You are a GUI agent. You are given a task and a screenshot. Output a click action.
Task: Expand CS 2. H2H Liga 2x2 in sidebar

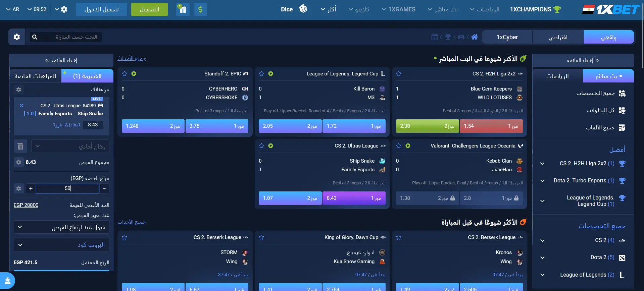point(542,164)
